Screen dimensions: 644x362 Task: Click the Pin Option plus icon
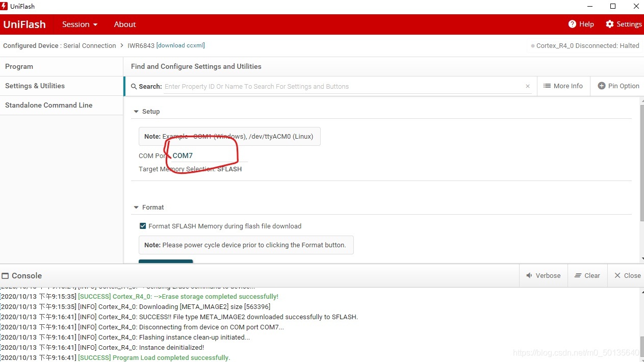click(x=601, y=86)
